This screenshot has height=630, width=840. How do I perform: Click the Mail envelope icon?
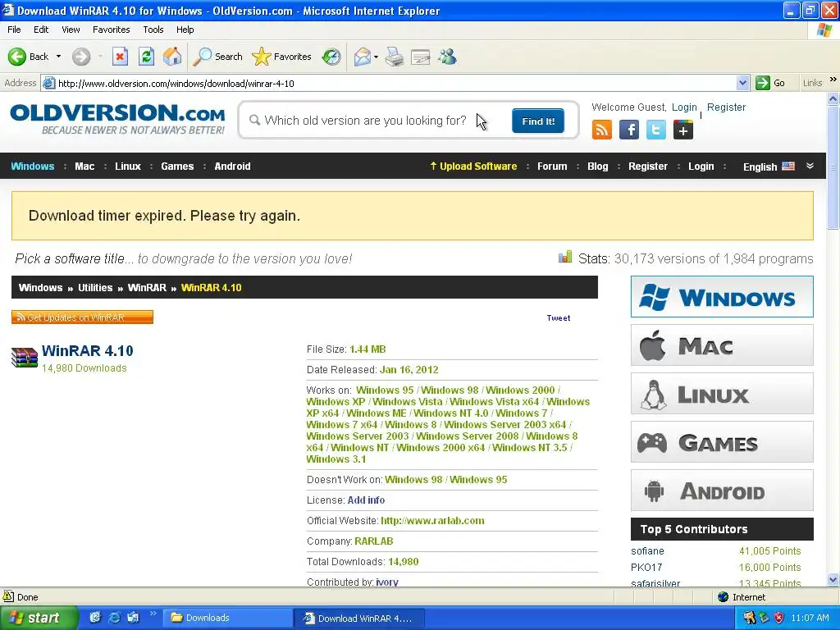tap(363, 57)
